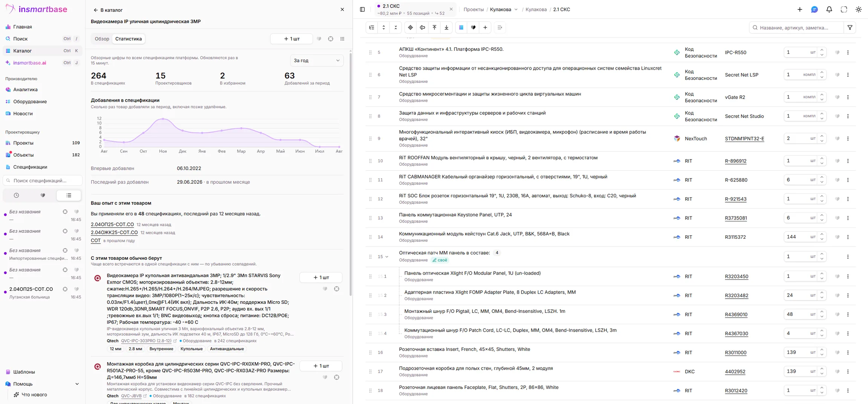Toggle the blue list view icon in toolbar
Screen dimensions: 868x404
coord(461,27)
